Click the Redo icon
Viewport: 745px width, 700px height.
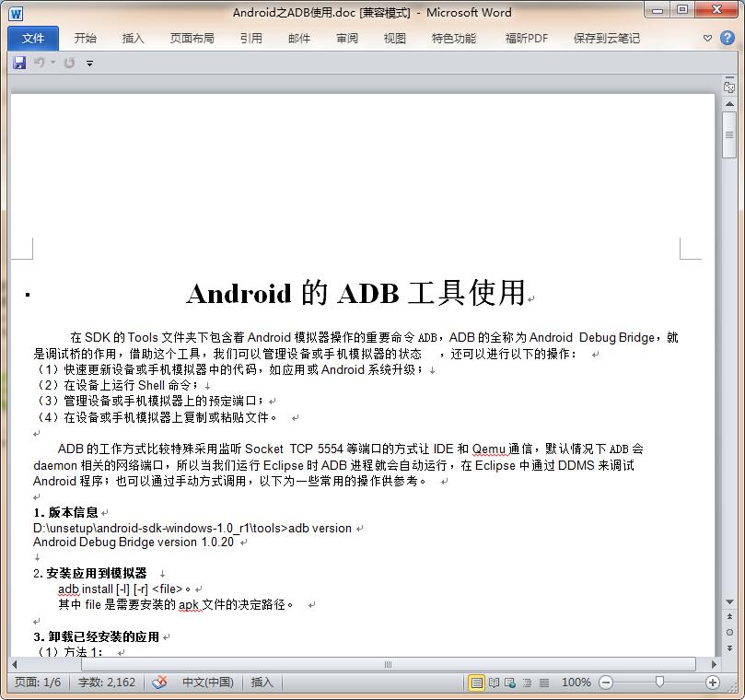click(x=69, y=62)
